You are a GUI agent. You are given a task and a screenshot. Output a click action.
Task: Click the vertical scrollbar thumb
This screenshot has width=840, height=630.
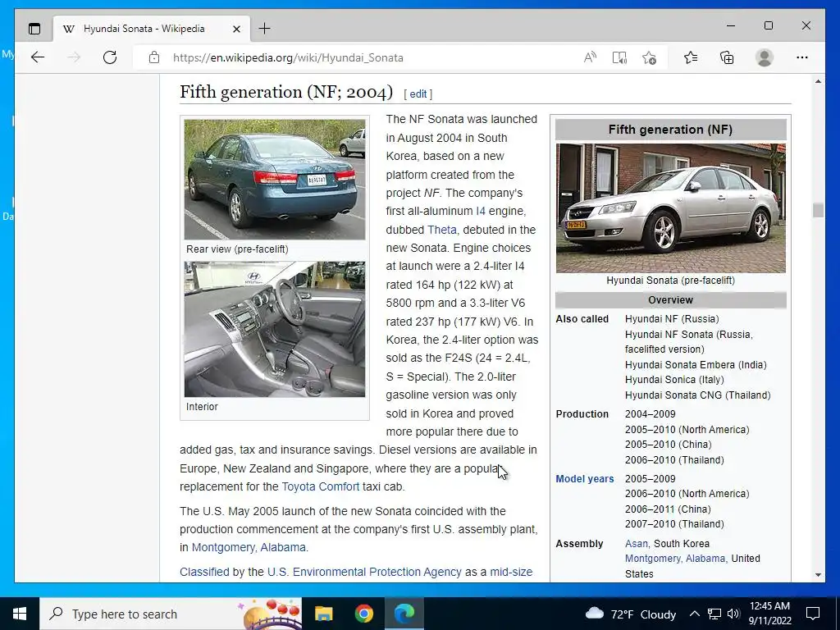click(818, 211)
